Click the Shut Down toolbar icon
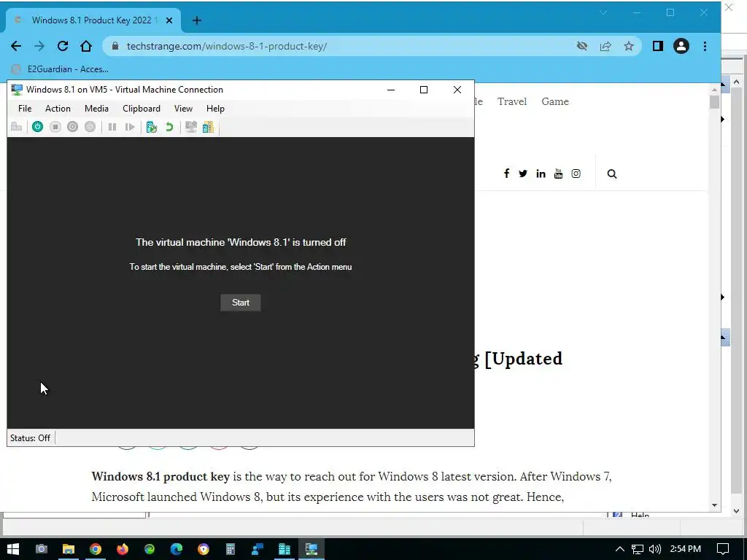 pos(72,127)
